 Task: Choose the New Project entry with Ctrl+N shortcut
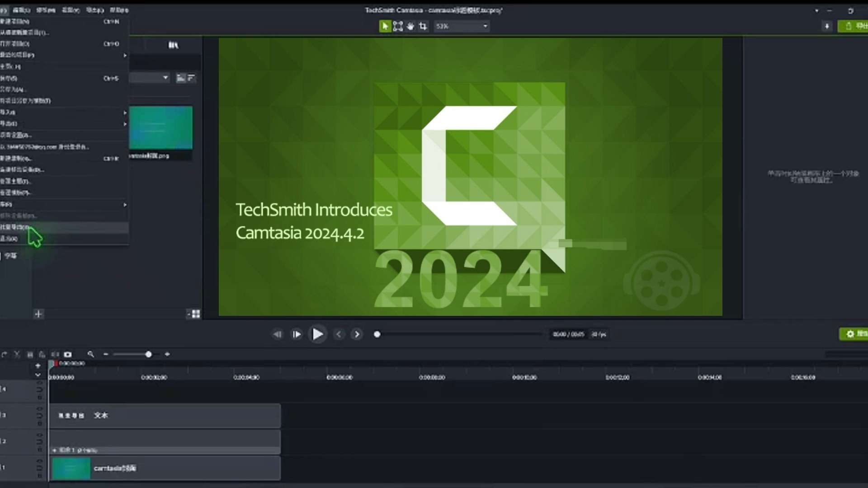tap(63, 22)
